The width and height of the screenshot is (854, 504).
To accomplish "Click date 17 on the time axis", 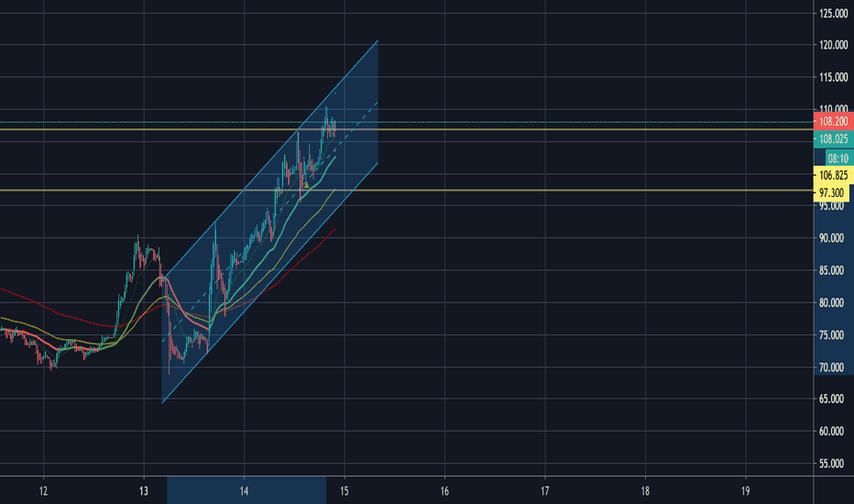I will (x=544, y=491).
